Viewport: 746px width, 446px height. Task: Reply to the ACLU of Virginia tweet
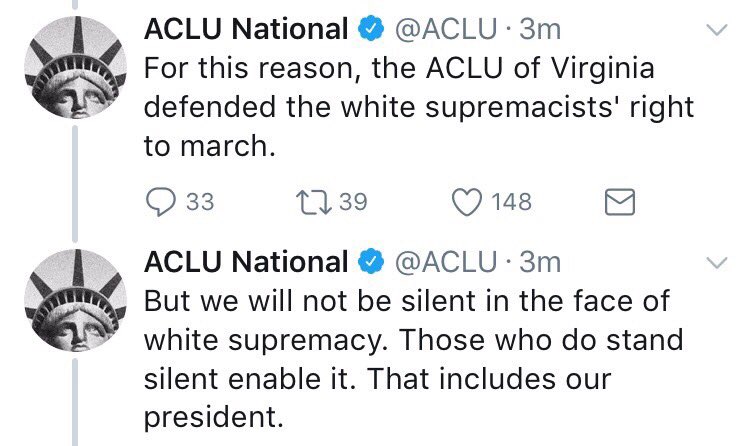coord(161,203)
